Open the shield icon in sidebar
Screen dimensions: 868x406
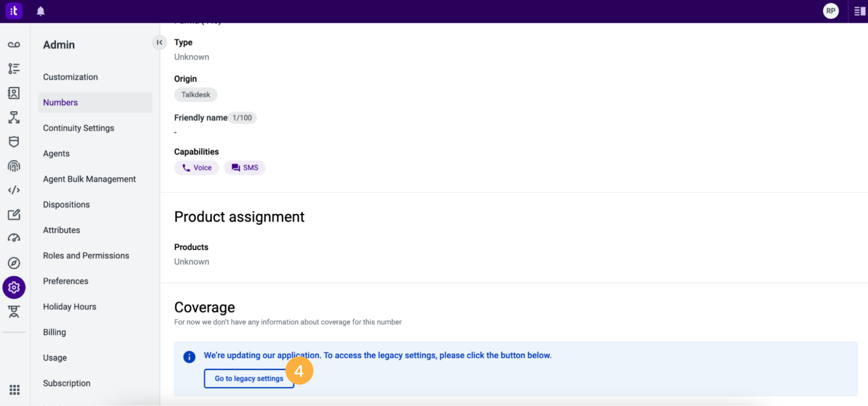coord(14,142)
